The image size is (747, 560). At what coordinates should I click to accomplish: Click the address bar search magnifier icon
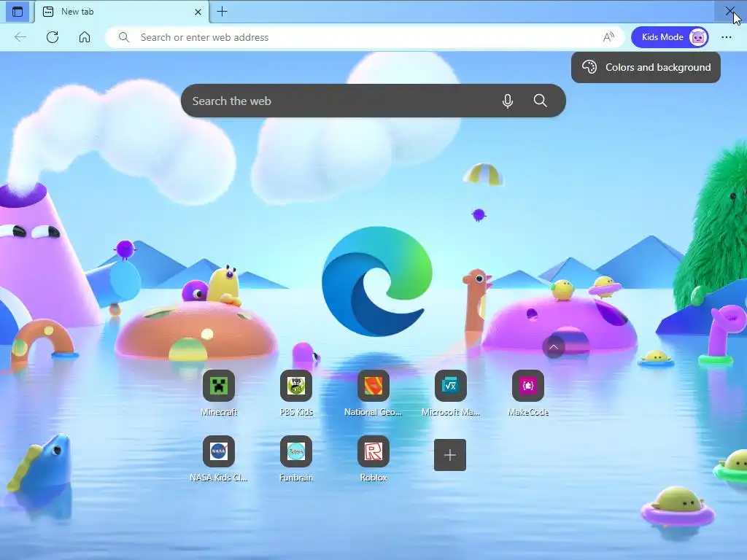[124, 37]
